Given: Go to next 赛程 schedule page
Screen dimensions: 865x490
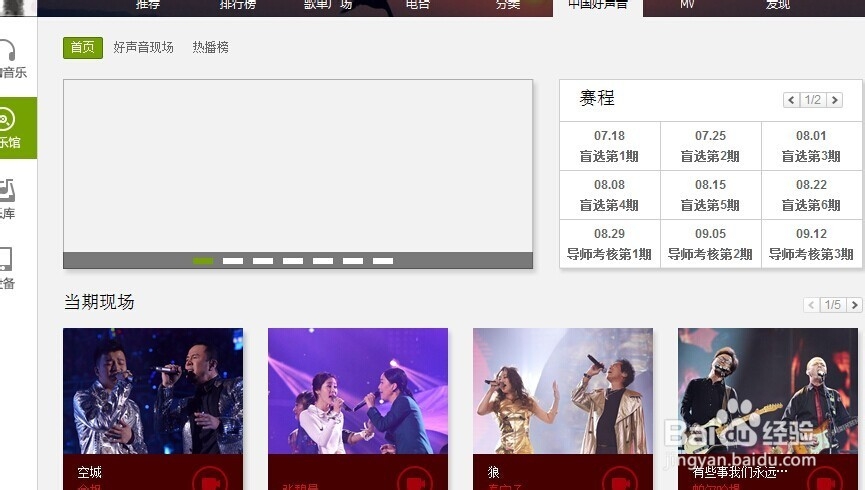Looking at the screenshot, I should coord(835,100).
